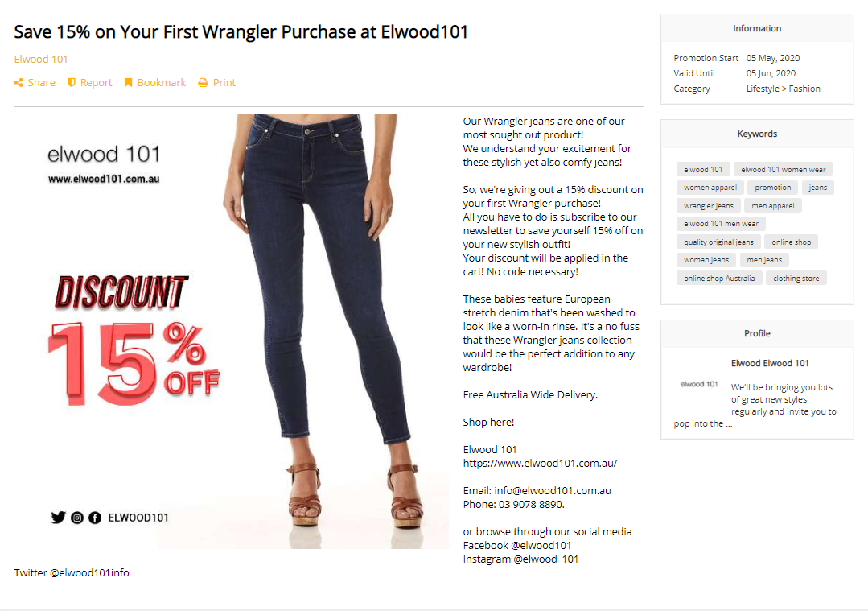Click the Lifestyle > Fashion category link
Screen dimensions: 868x611
(x=783, y=89)
